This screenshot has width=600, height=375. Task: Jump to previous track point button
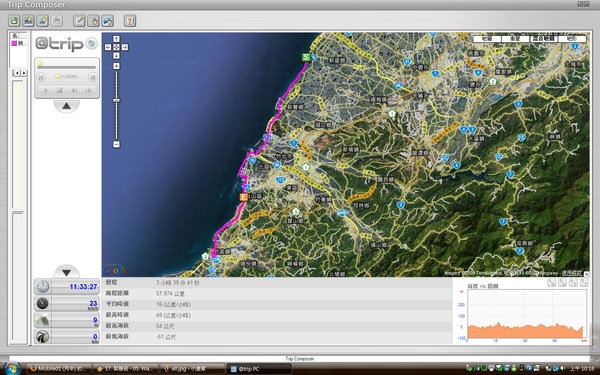(41, 77)
